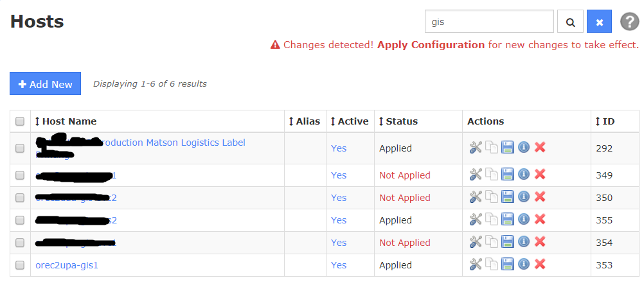Image resolution: width=644 pixels, height=287 pixels.
Task: Delete host 354 with the red X
Action: point(540,242)
